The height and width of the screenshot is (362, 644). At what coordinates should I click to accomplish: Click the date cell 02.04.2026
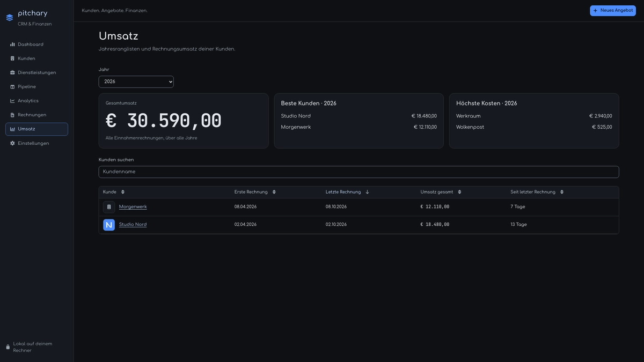(x=245, y=225)
